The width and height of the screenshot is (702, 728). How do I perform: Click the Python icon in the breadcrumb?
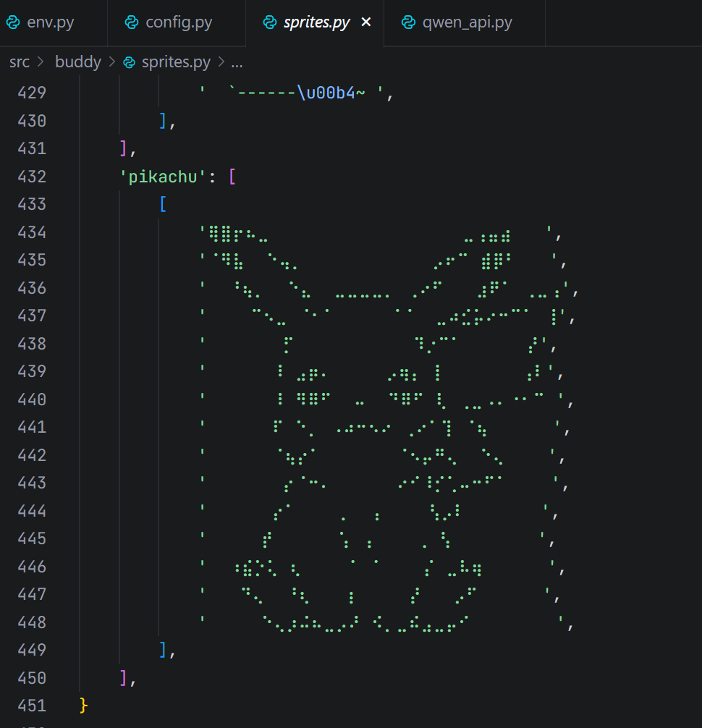pos(129,62)
